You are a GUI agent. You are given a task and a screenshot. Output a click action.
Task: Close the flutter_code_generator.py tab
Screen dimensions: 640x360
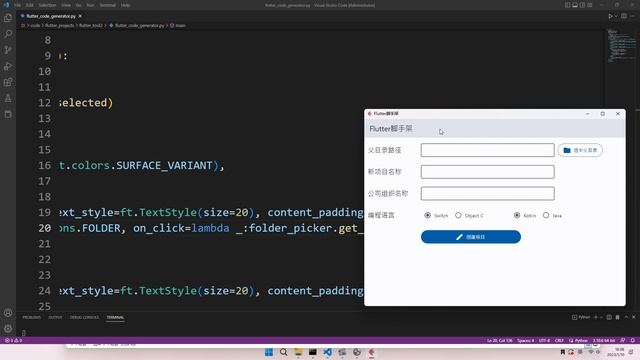click(x=80, y=16)
